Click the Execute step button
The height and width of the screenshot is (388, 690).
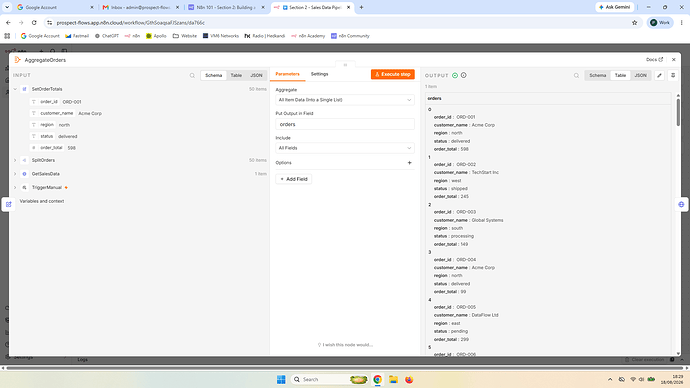(x=393, y=74)
